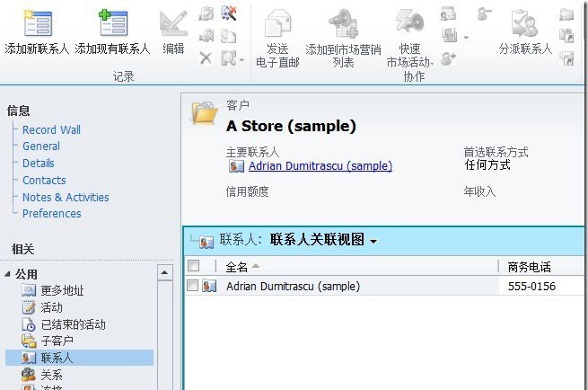Go to the Preferences section
This screenshot has height=390, width=588.
tap(52, 214)
